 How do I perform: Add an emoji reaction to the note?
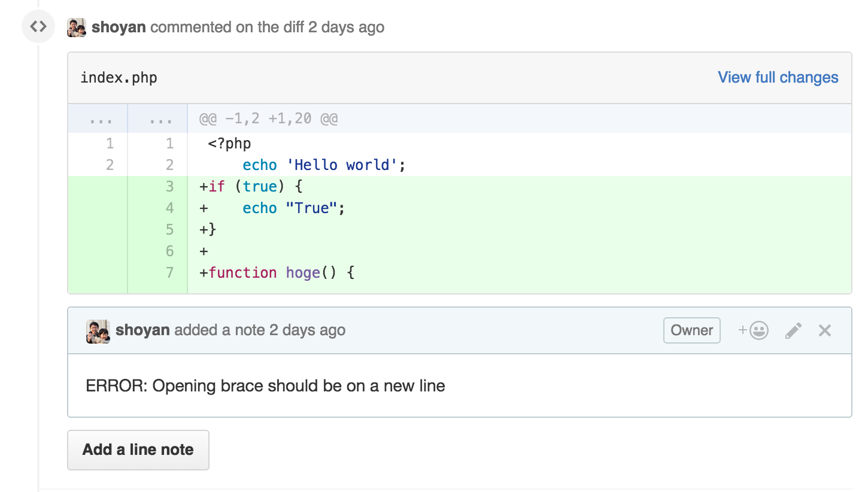tap(753, 330)
